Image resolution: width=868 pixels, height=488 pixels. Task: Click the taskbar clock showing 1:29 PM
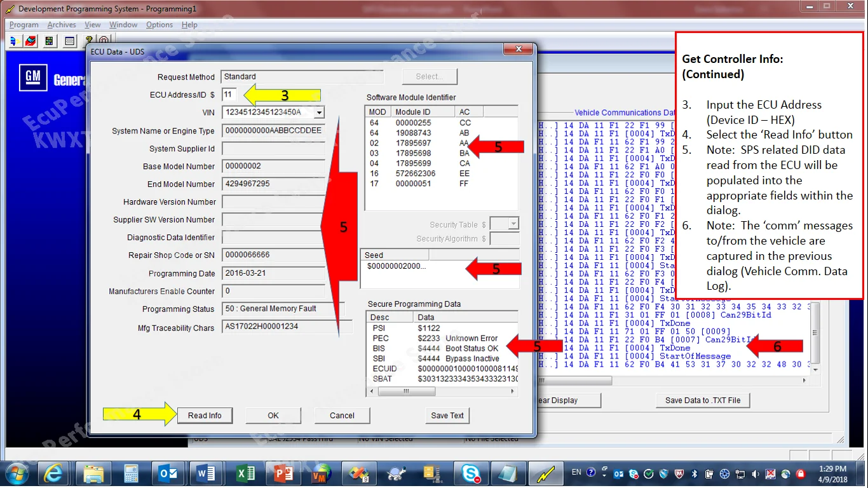point(832,473)
